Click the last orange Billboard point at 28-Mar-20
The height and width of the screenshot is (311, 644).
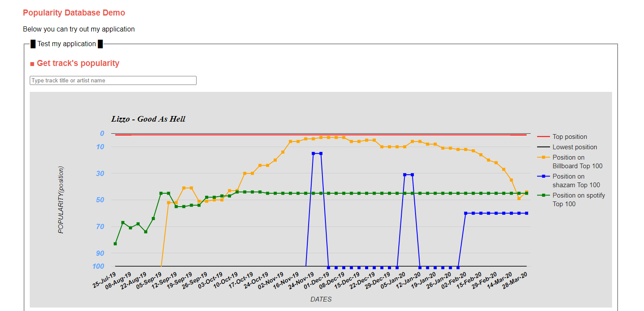526,192
